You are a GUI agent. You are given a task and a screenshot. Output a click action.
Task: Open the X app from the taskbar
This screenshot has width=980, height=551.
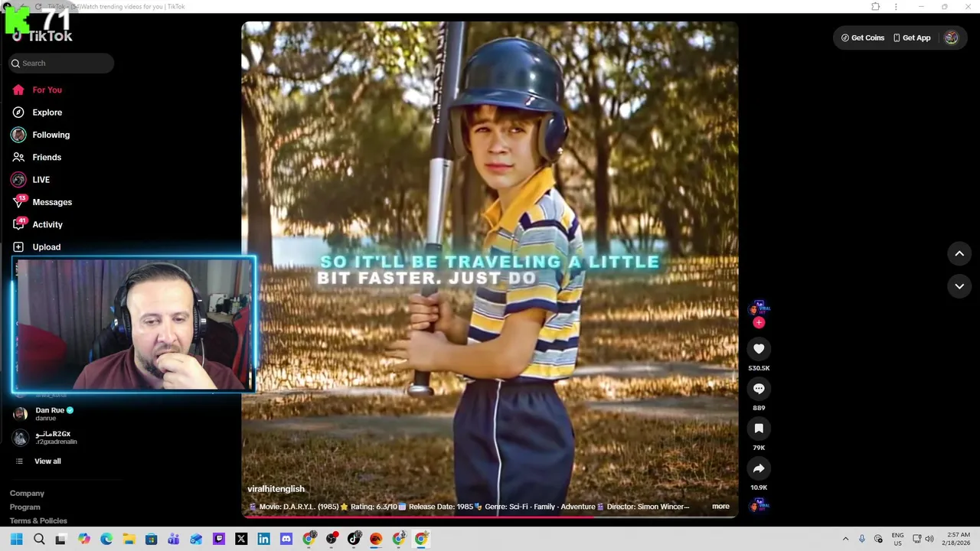[x=241, y=540]
